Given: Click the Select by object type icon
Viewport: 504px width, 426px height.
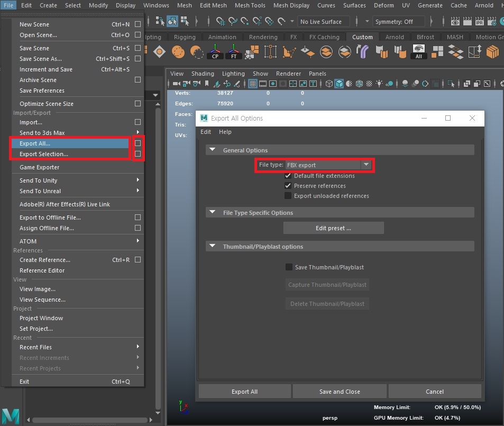Looking at the screenshot, I should point(172,21).
